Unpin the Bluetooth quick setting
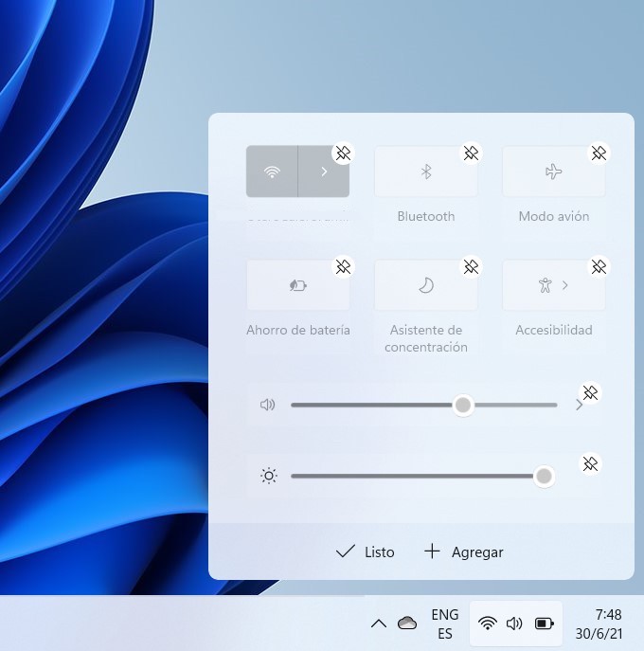Image resolution: width=644 pixels, height=651 pixels. coord(471,153)
